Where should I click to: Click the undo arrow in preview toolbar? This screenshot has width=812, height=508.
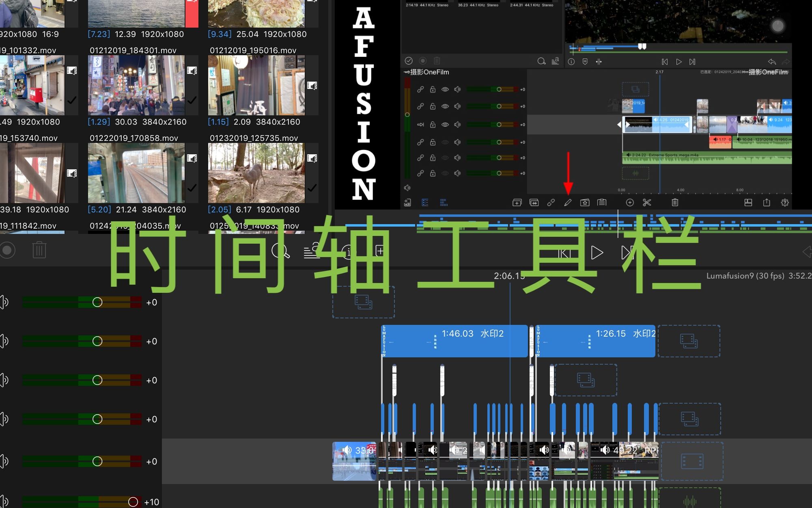coord(772,62)
